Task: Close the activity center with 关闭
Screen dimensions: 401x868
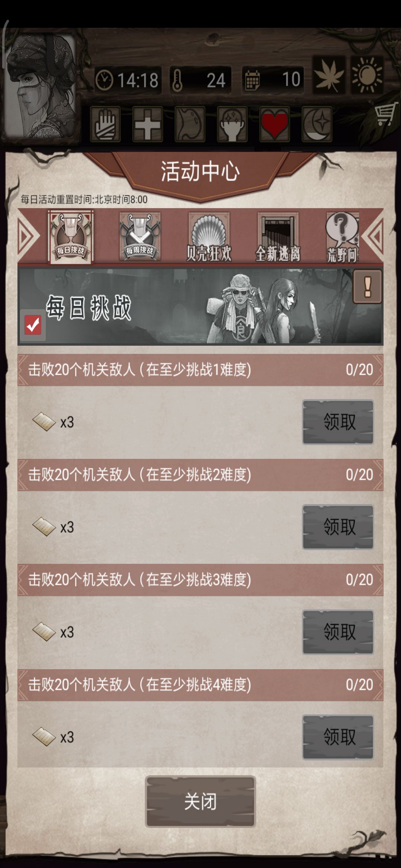Action: point(200,802)
